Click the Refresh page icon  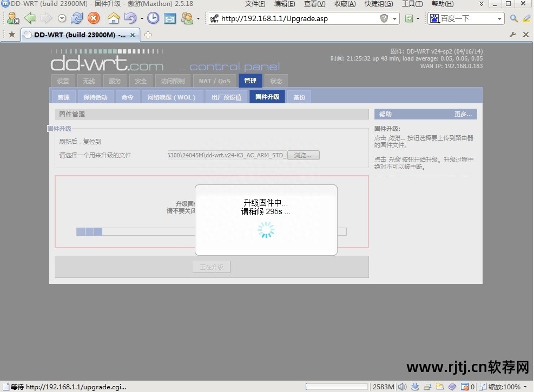pyautogui.click(x=77, y=18)
